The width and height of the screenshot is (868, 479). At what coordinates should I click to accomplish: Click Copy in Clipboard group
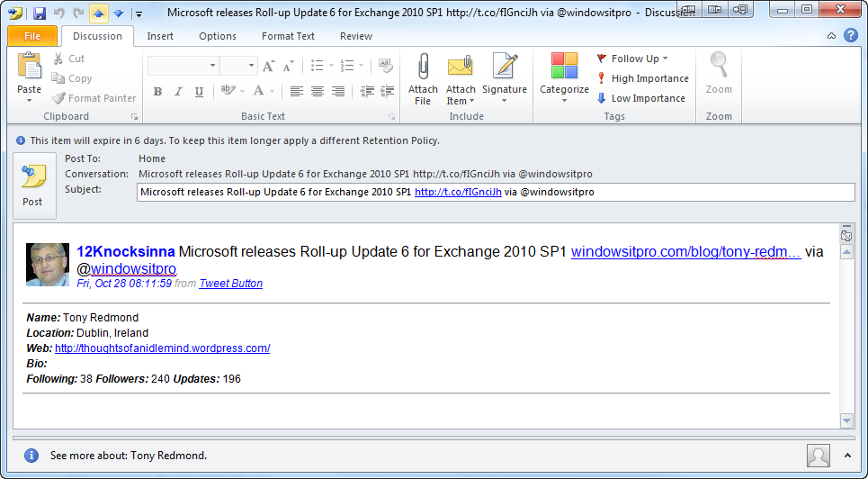(x=72, y=78)
